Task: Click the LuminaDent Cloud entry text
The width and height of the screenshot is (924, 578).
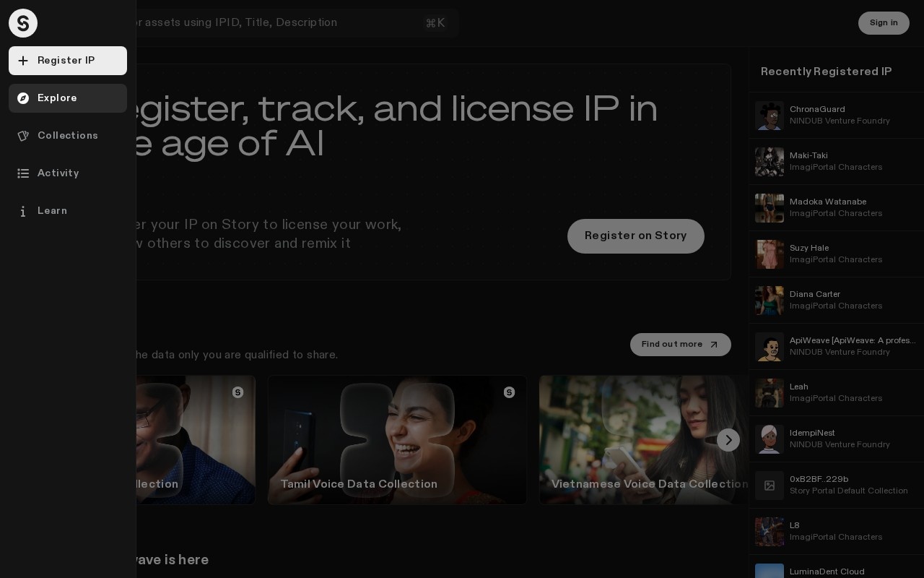Action: coord(827,571)
